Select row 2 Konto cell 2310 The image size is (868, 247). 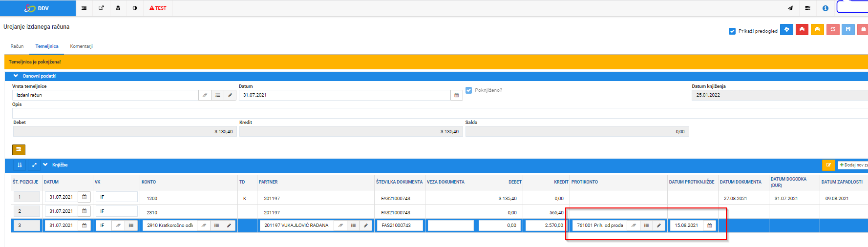[189, 212]
